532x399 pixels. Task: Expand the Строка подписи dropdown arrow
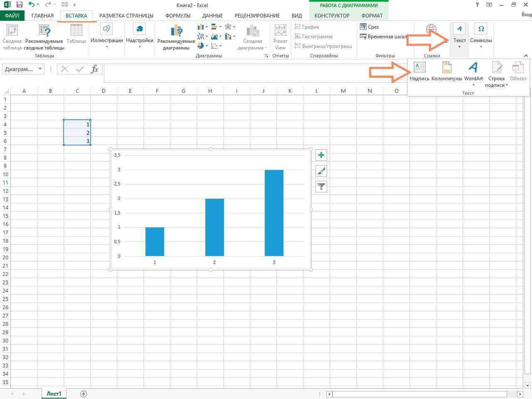pos(507,85)
